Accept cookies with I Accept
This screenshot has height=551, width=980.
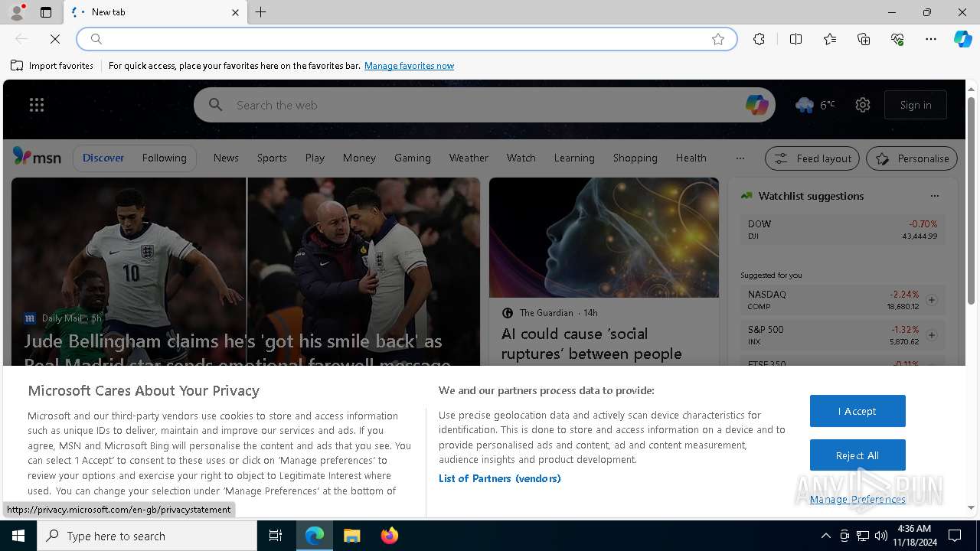coord(857,411)
